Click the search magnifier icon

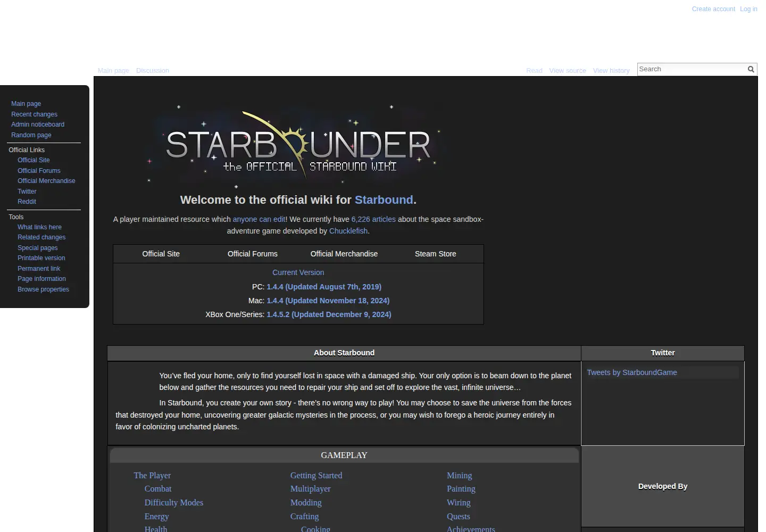click(x=751, y=69)
